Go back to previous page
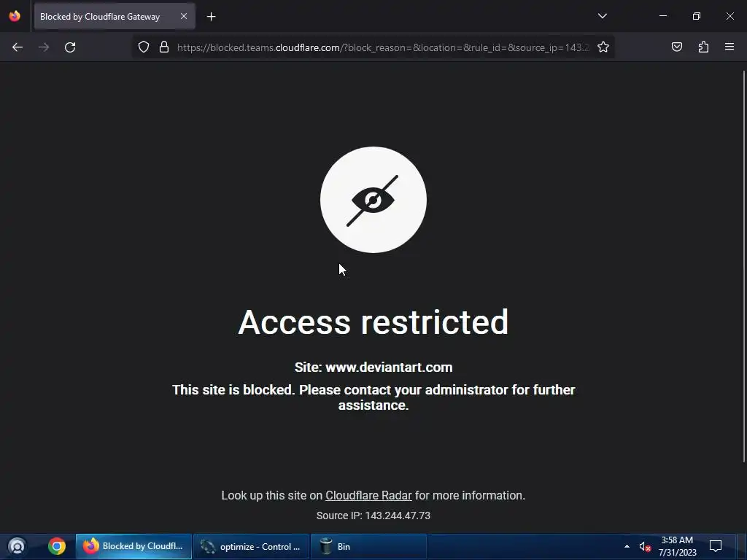The height and width of the screenshot is (560, 747). (18, 47)
